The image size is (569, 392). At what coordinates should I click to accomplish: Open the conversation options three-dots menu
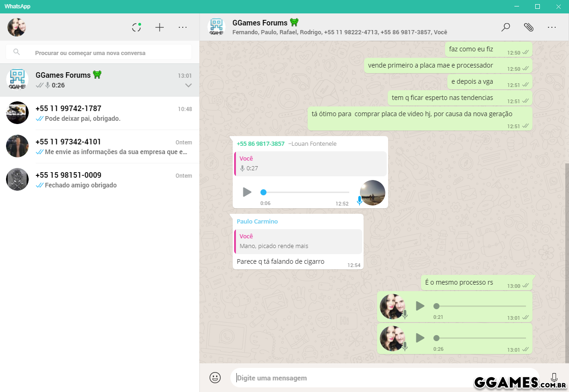552,27
